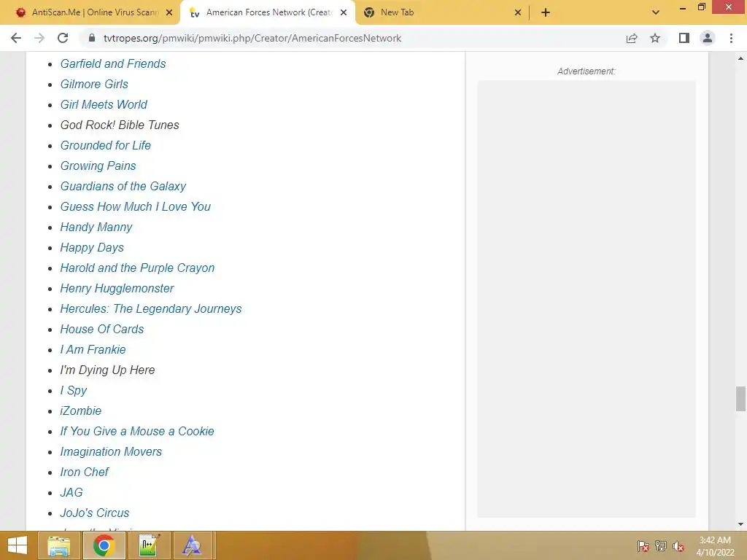Open the Growing Pains link
The width and height of the screenshot is (747, 560).
(x=98, y=166)
